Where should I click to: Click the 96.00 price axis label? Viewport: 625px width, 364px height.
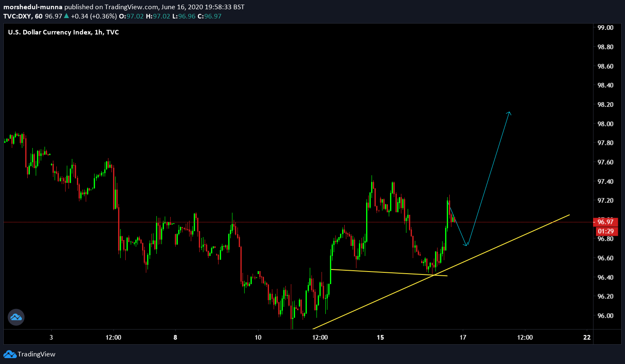605,316
